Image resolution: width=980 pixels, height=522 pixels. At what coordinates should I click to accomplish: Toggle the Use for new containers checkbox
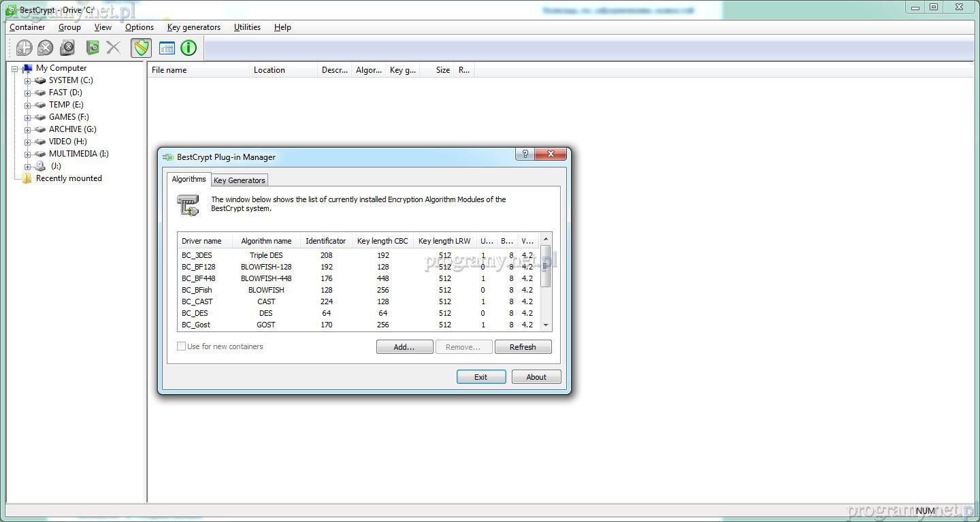(x=182, y=346)
